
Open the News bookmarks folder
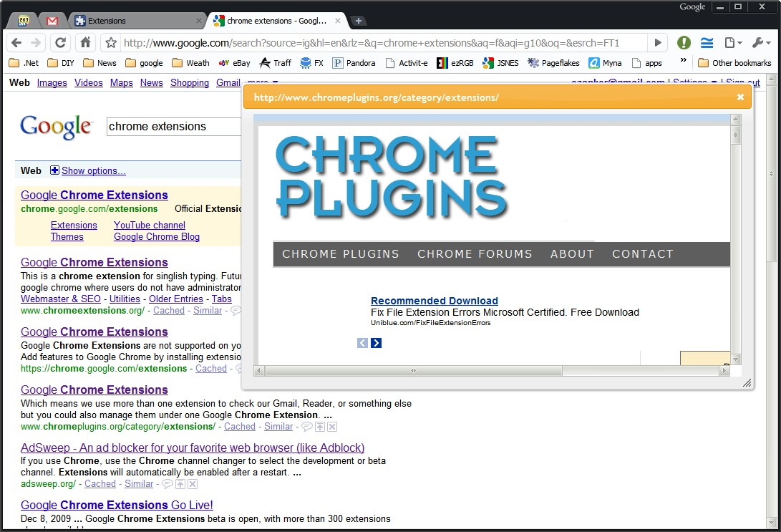point(100,63)
